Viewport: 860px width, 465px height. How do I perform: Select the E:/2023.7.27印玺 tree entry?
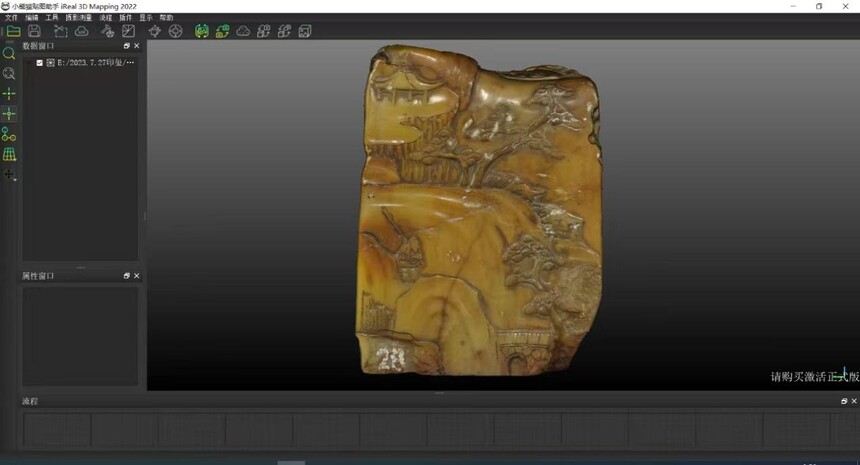coord(96,63)
